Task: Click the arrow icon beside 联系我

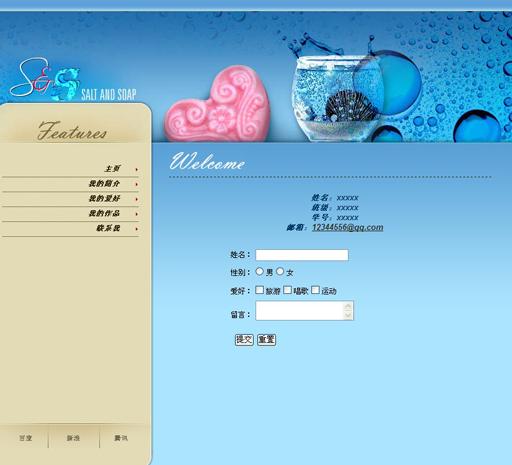Action: point(137,229)
